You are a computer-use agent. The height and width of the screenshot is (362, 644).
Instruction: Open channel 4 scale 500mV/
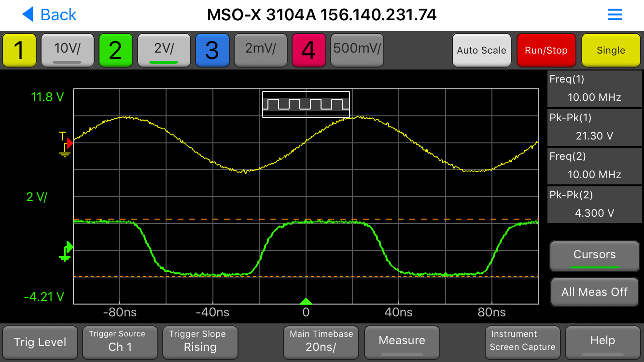coord(357,50)
